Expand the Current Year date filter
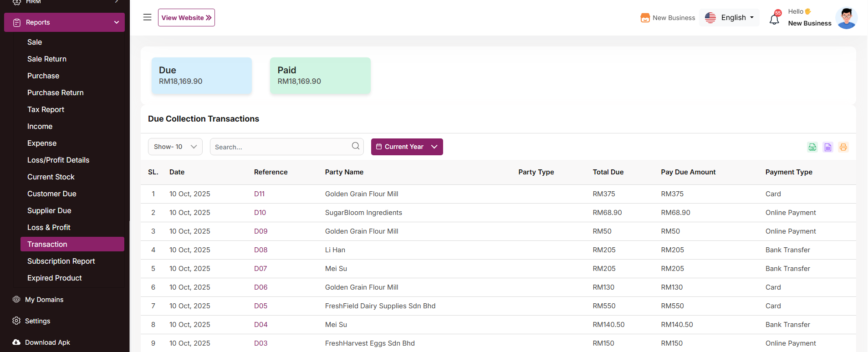This screenshot has width=868, height=352. click(407, 147)
